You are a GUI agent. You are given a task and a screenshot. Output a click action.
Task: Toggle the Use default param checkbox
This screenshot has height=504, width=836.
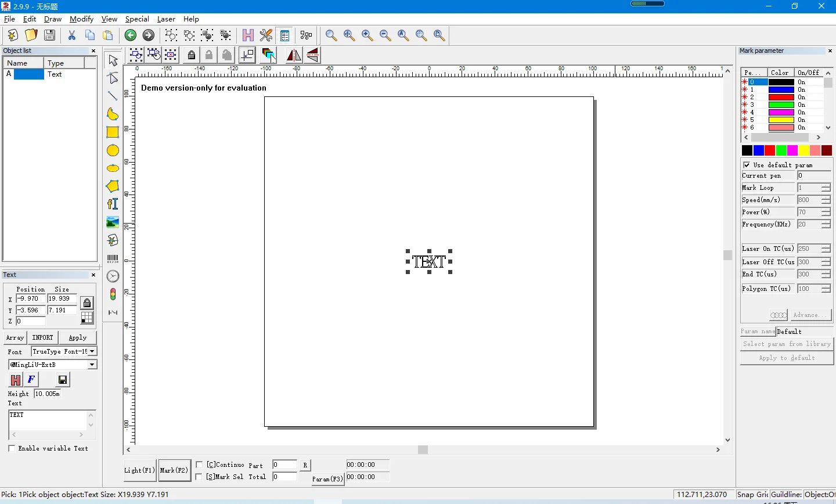tap(747, 165)
